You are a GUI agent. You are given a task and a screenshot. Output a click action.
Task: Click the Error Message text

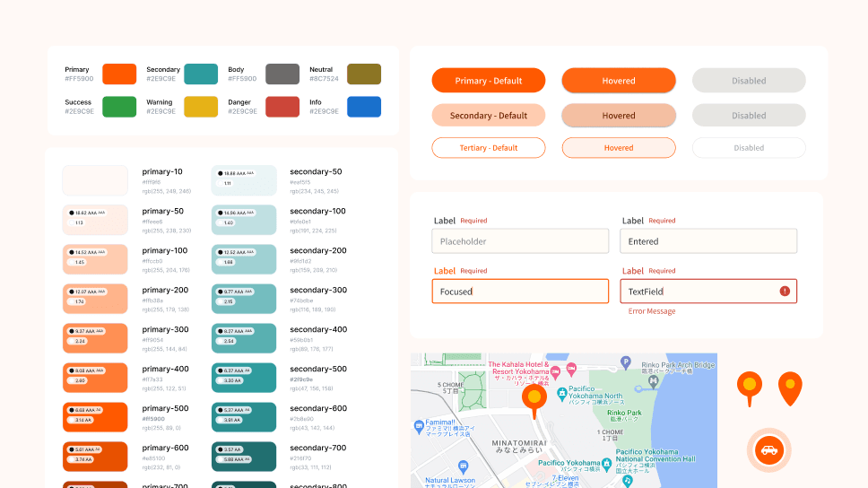coord(652,311)
